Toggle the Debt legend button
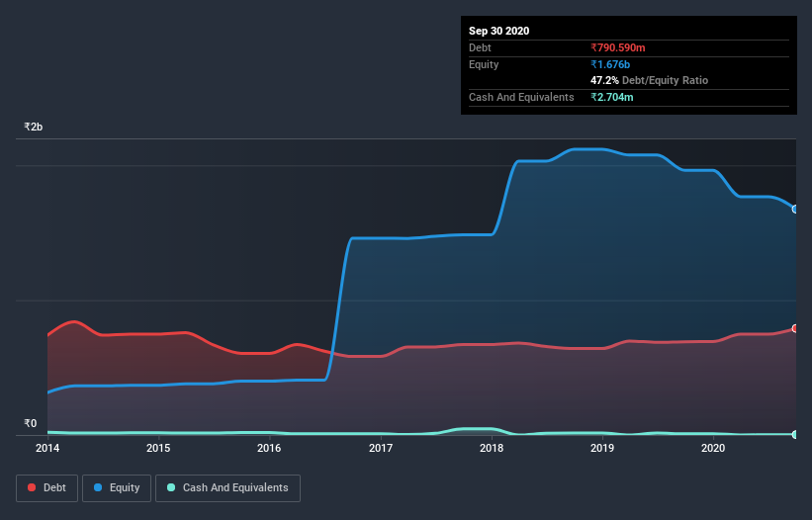This screenshot has width=812, height=520. tap(46, 488)
